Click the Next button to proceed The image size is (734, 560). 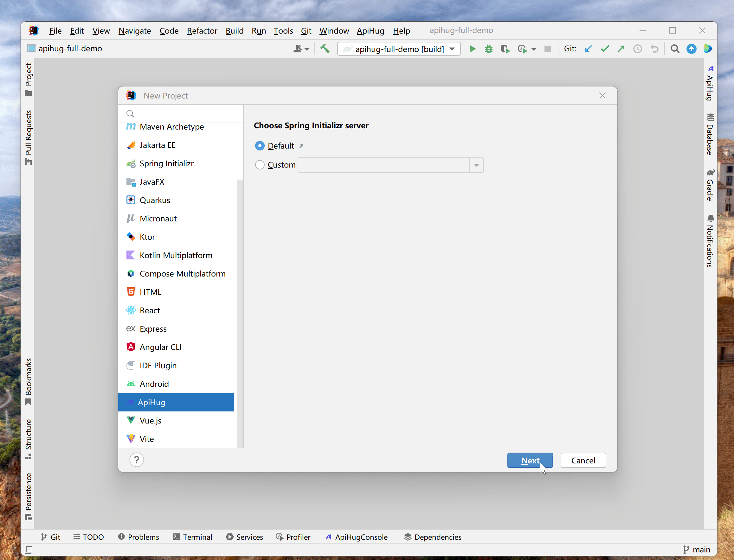tap(530, 460)
